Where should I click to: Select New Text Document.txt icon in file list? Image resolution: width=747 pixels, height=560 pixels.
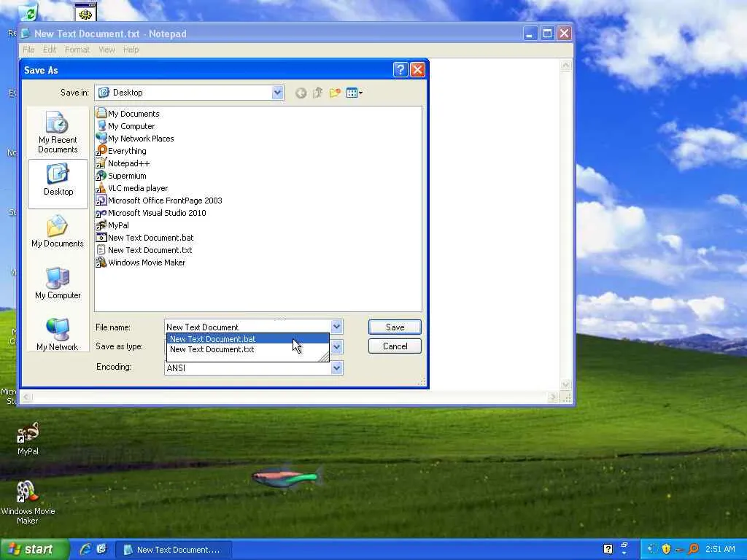click(x=101, y=249)
